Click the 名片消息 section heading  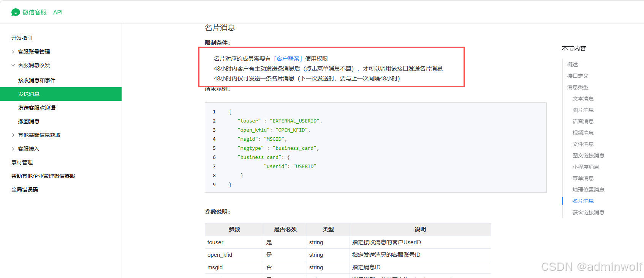click(x=220, y=28)
